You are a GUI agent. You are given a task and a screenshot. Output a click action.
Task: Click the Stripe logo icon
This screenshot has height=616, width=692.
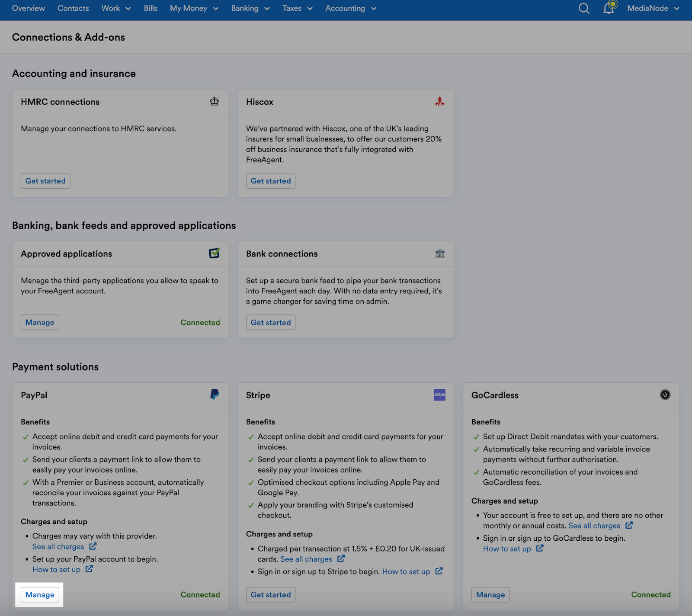pos(440,395)
